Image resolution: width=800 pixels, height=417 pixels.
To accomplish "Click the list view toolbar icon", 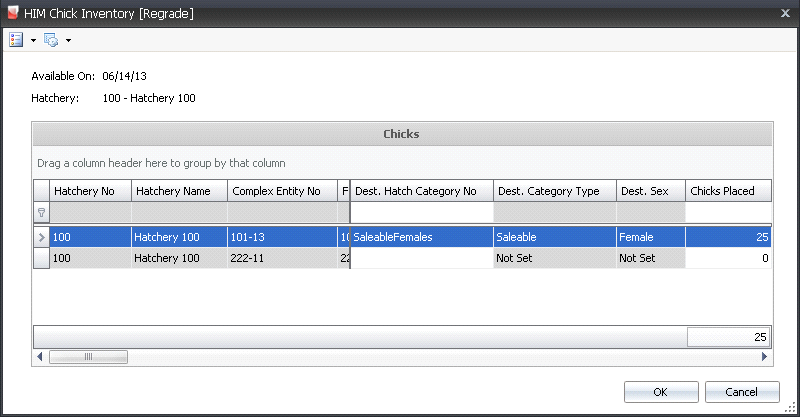I will (x=16, y=40).
